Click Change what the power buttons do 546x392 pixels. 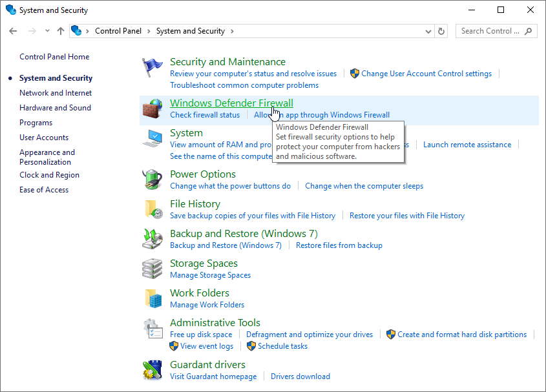tap(230, 186)
